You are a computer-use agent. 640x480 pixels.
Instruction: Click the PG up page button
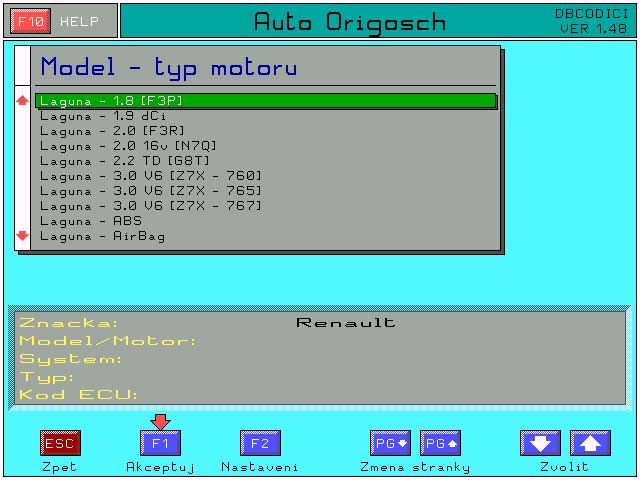point(440,443)
